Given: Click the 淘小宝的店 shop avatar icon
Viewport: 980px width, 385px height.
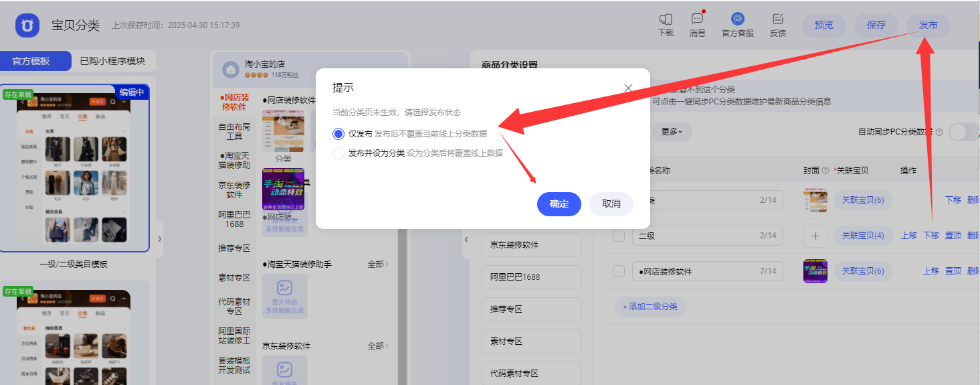Looking at the screenshot, I should [231, 68].
